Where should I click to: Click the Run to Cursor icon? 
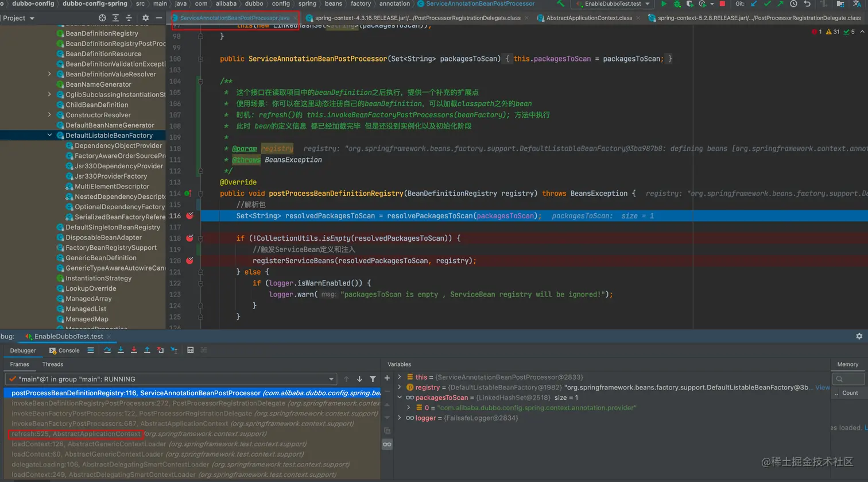174,350
